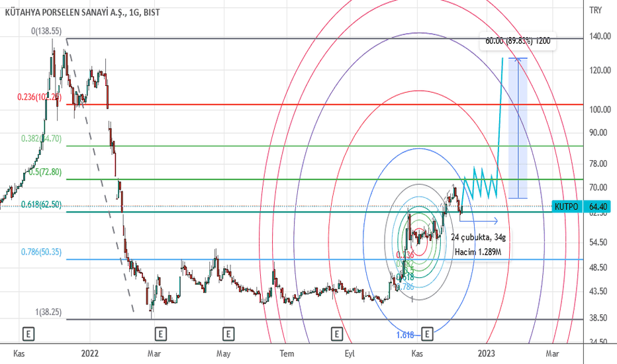Select the red 0.236 Fibonacci retracement label
This screenshot has height=364, width=617.
(39, 97)
